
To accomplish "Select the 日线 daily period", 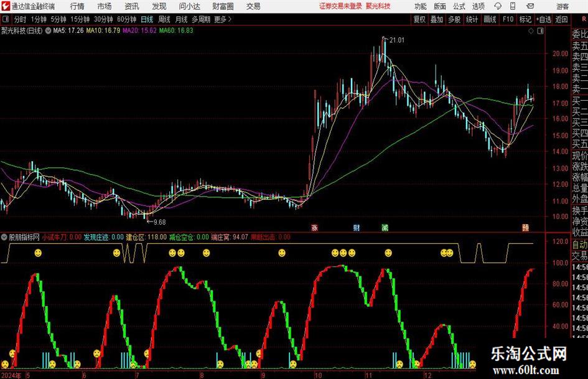I will point(147,19).
